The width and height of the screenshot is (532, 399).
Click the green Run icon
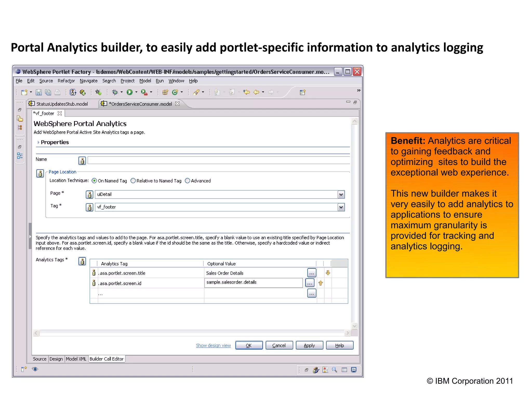130,92
